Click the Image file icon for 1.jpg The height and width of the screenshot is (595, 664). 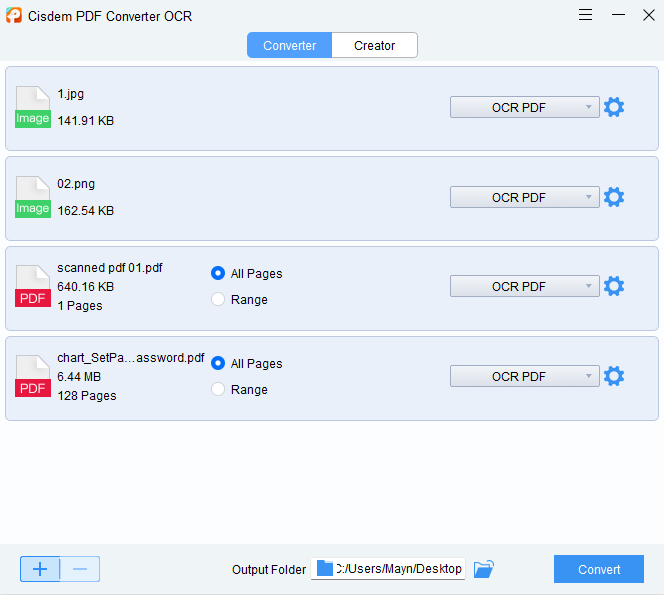33,107
